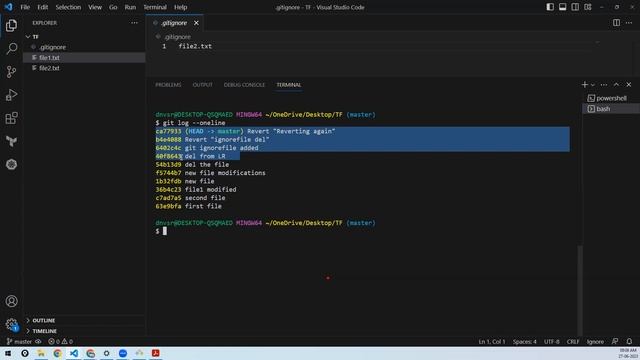Change language mode via Ignore status item
The image size is (640, 360).
coord(595,341)
